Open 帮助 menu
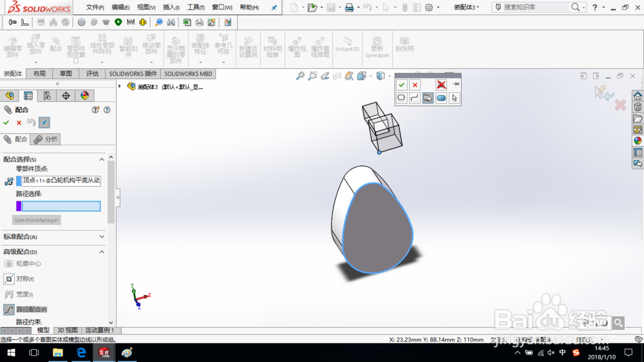The image size is (644, 362). point(249,7)
